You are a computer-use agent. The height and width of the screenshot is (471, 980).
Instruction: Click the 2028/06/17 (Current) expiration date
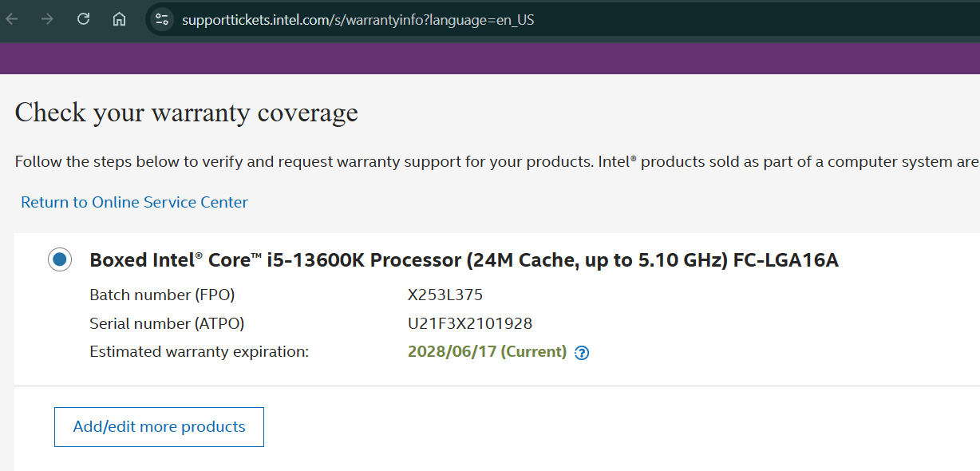click(x=487, y=352)
